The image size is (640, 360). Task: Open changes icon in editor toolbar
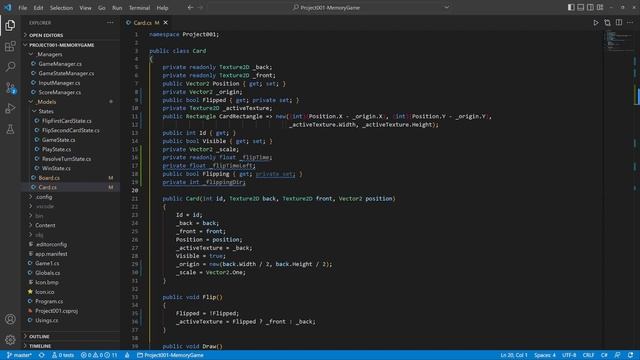pos(607,23)
